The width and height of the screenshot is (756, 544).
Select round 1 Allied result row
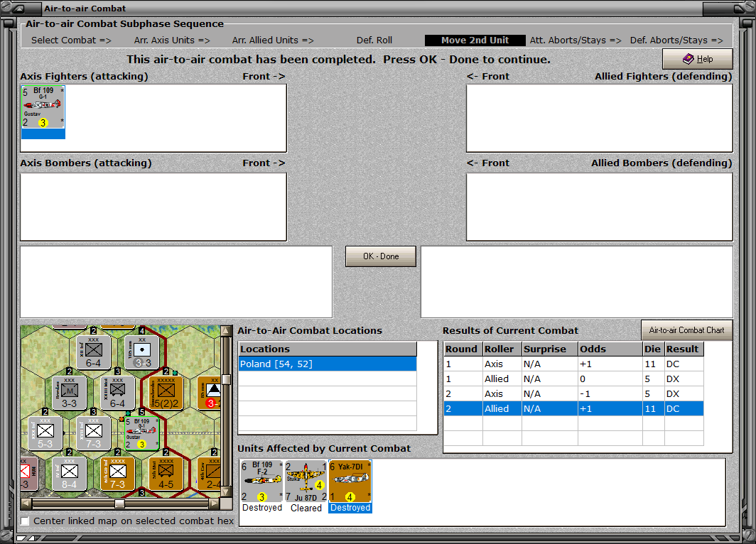[x=573, y=379]
